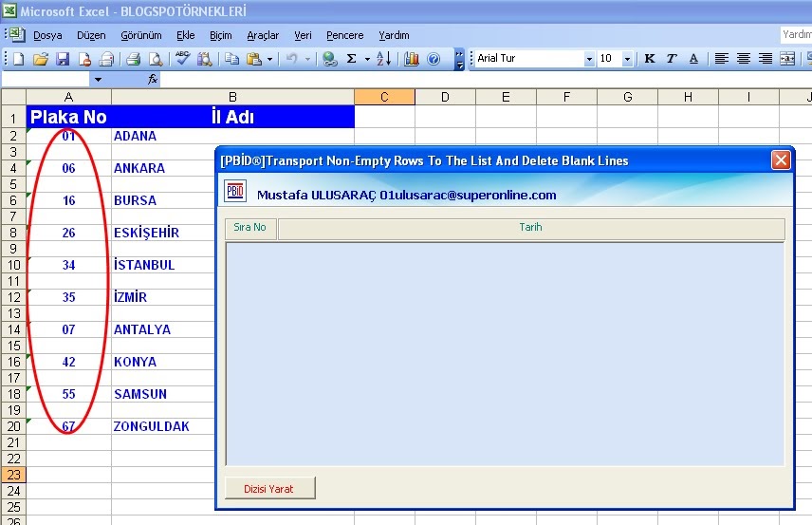The width and height of the screenshot is (812, 525).
Task: Open a file with the folder icon
Action: coord(41,59)
